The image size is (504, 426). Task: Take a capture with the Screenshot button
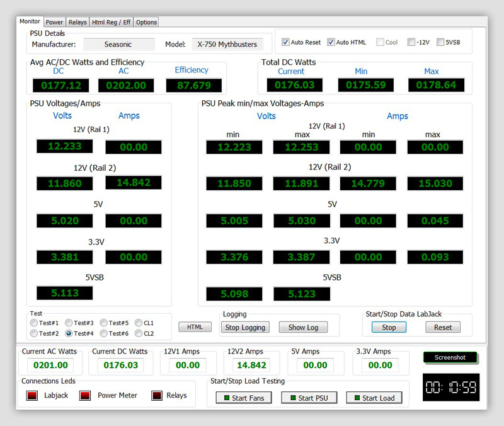coord(450,357)
